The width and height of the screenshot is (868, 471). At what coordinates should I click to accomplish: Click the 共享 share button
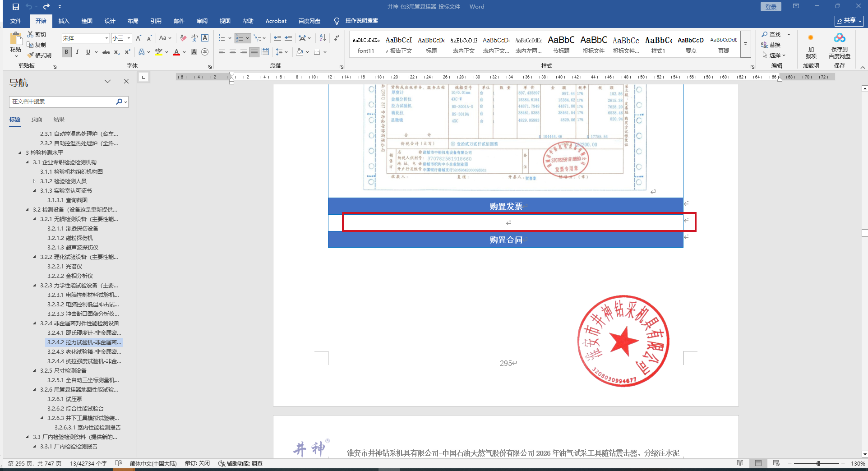pos(849,21)
